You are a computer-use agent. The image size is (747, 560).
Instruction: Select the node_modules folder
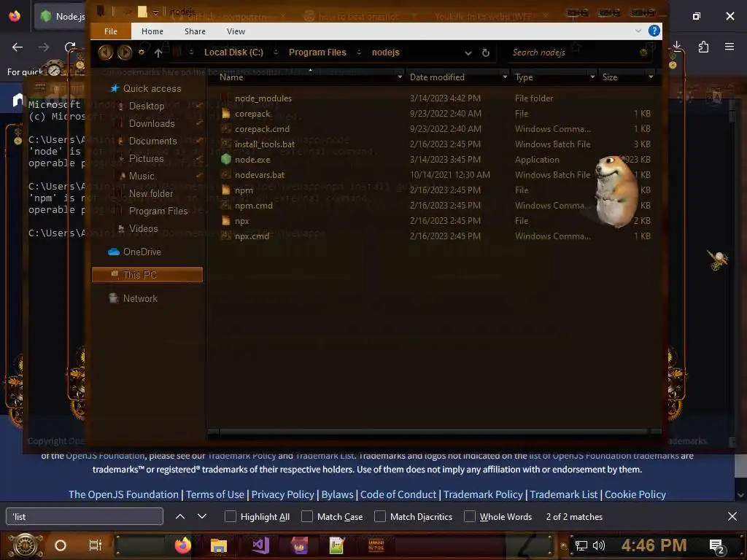click(x=263, y=98)
